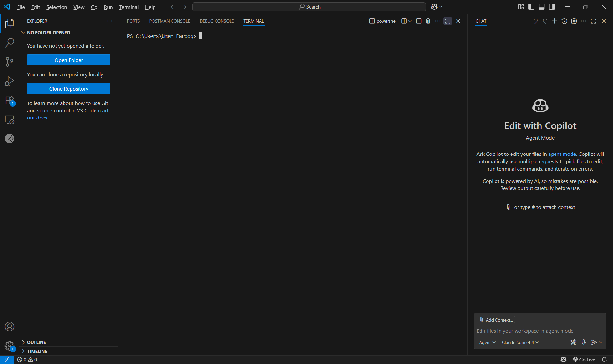Toggle the panel visibility
Viewport: 613px width, 364px height.
coord(541,6)
